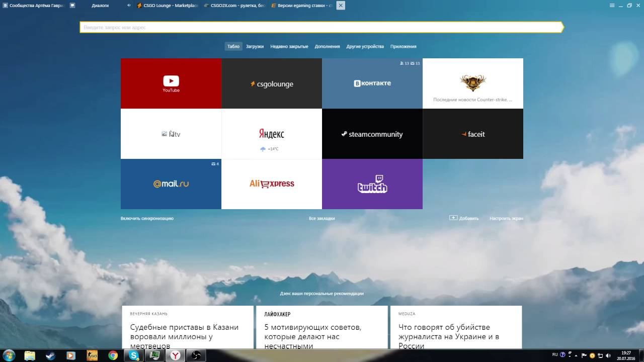The image size is (644, 362).
Task: Open the faceit tile
Action: [473, 134]
